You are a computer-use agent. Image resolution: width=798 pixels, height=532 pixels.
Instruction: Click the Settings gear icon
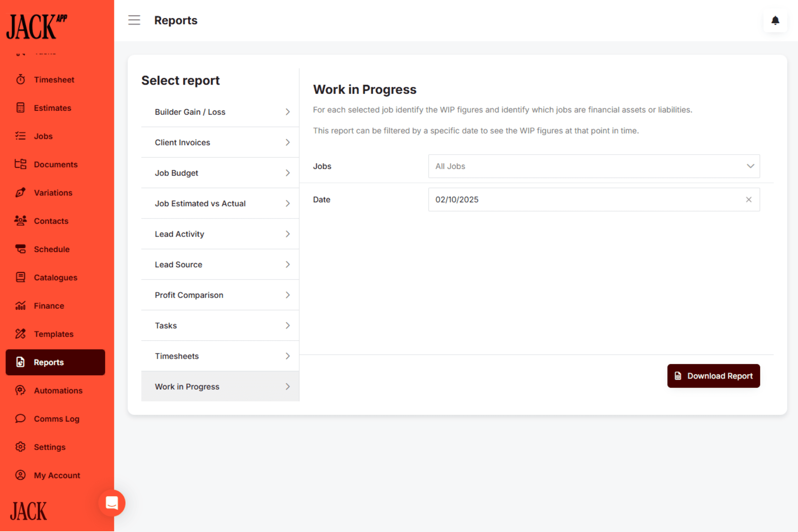click(x=21, y=447)
